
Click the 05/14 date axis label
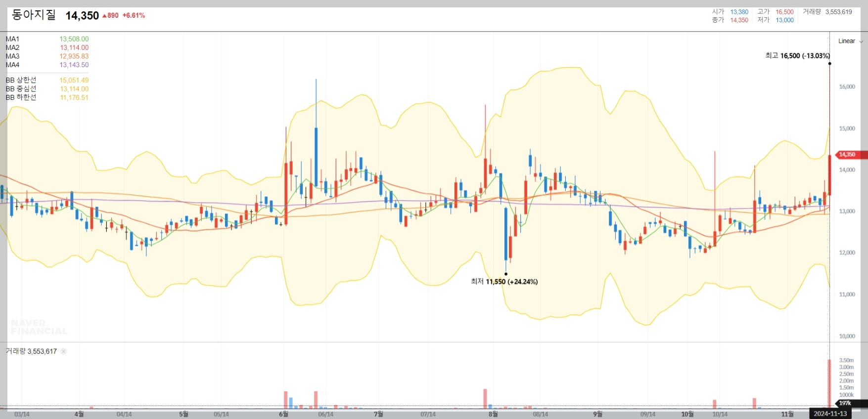221,415
